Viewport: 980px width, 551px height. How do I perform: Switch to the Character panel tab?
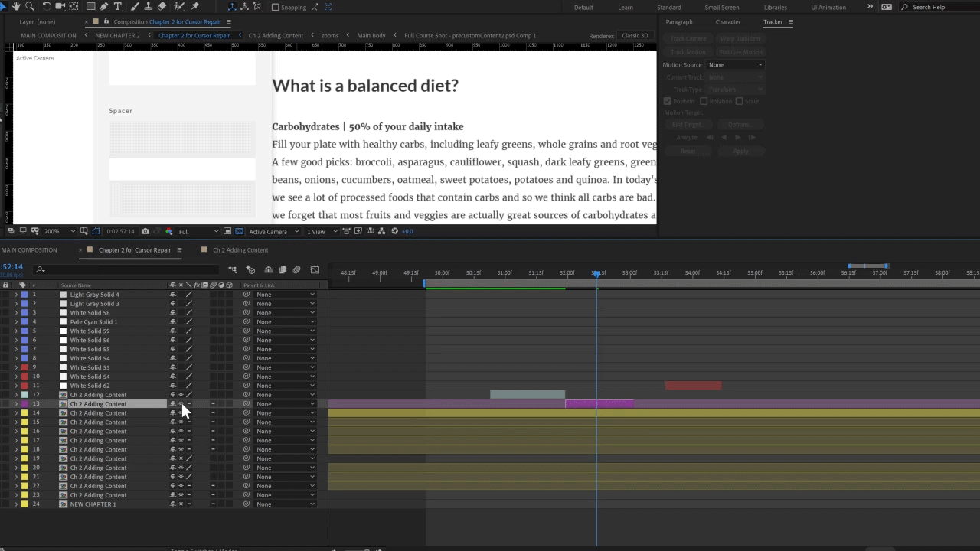727,21
